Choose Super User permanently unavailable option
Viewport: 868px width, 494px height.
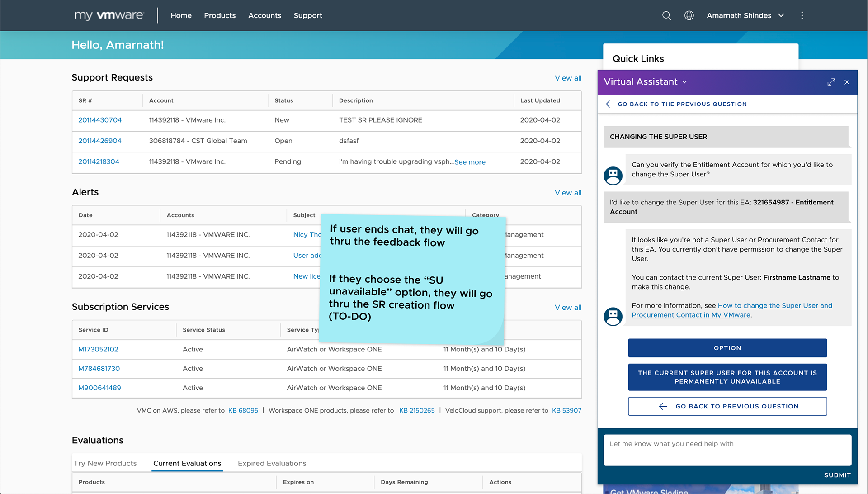(727, 377)
